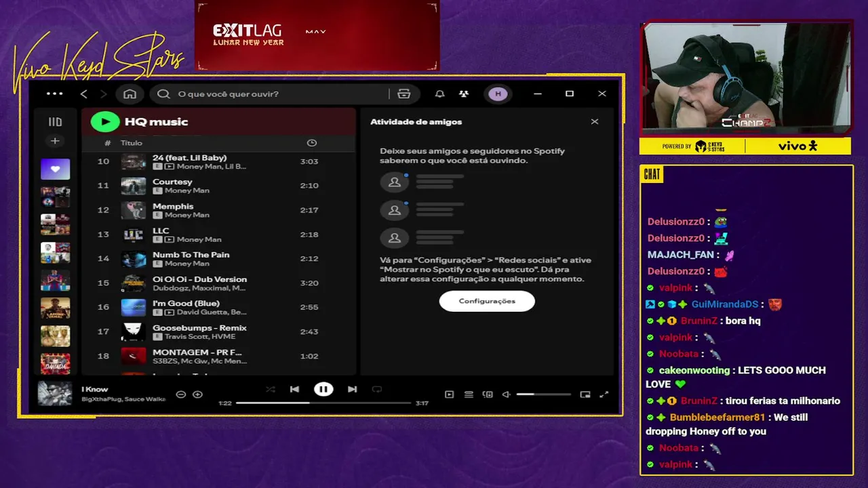Sort tracks by duration clock icon
Screen dimensions: 868x488
(x=312, y=142)
